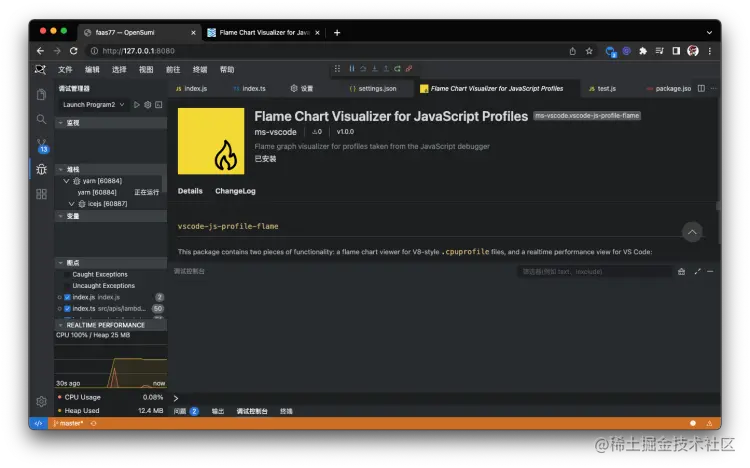Click the debug console filter input
This screenshot has height=468, width=750.
595,271
